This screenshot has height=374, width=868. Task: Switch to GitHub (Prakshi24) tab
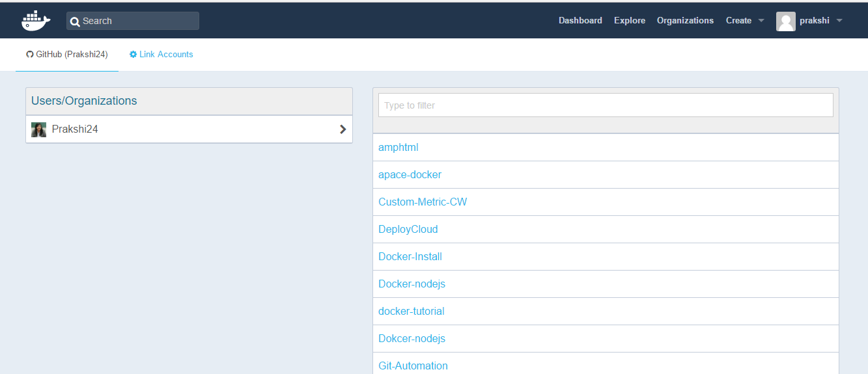click(x=67, y=55)
